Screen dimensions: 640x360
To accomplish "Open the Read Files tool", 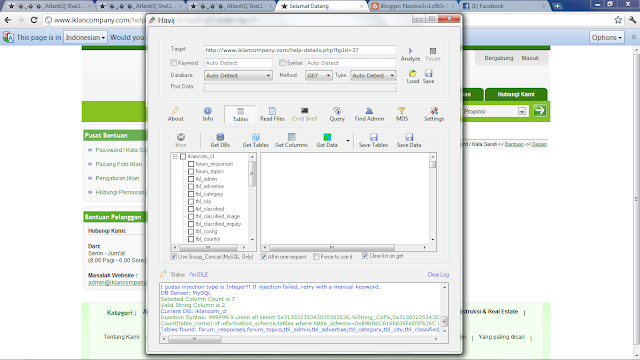I will point(272,114).
